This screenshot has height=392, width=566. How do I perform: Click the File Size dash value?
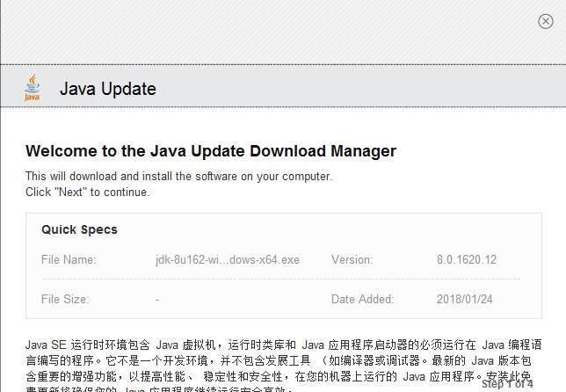pos(157,299)
